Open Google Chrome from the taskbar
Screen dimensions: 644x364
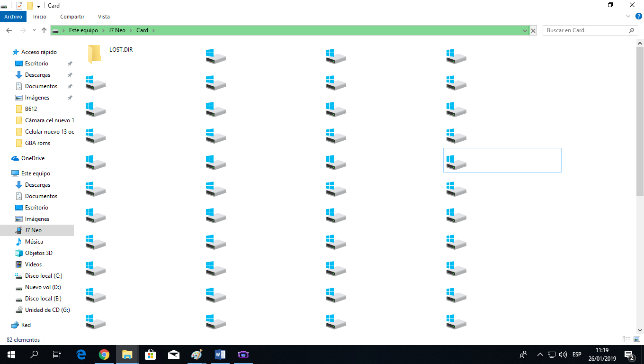coord(104,355)
